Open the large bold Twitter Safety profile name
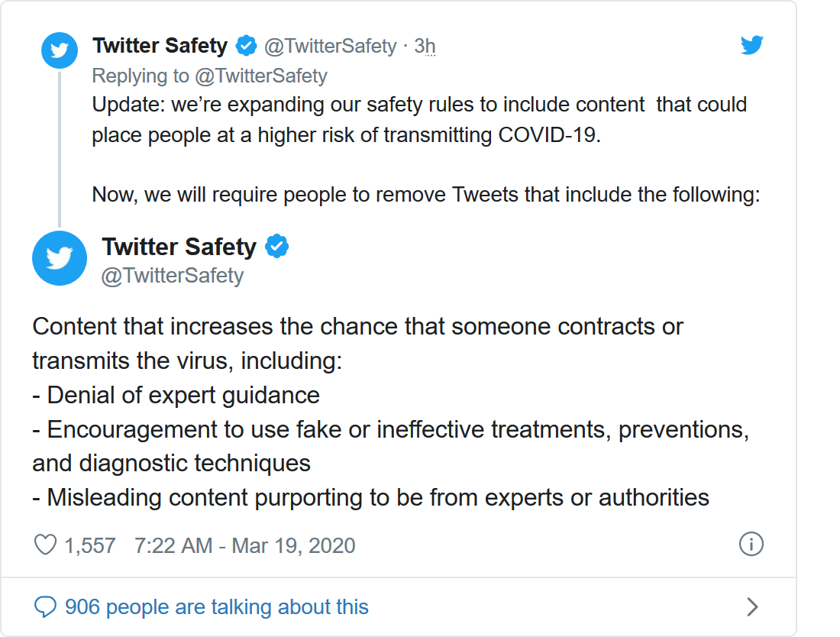840x637 pixels. tap(179, 247)
